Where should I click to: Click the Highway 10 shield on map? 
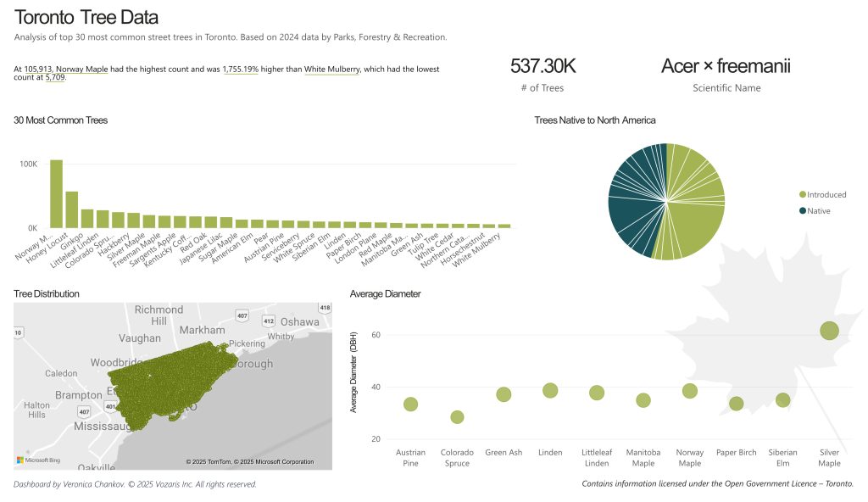(17, 333)
